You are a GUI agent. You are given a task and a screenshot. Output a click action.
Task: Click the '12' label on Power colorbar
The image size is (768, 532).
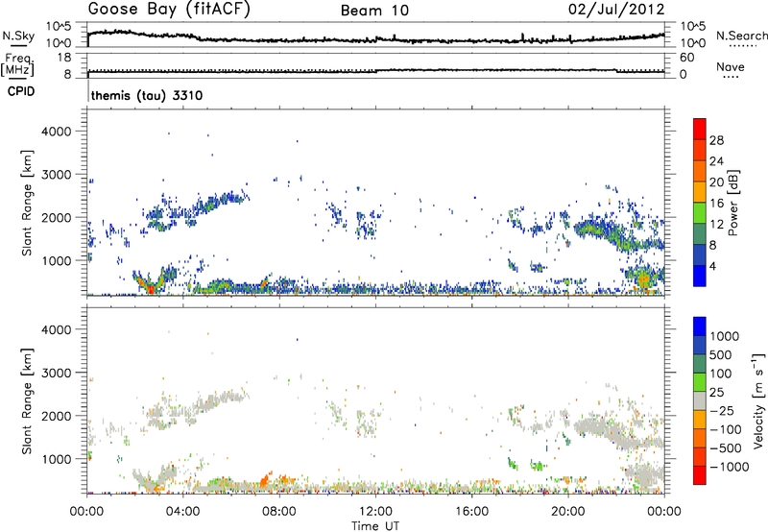[716, 225]
